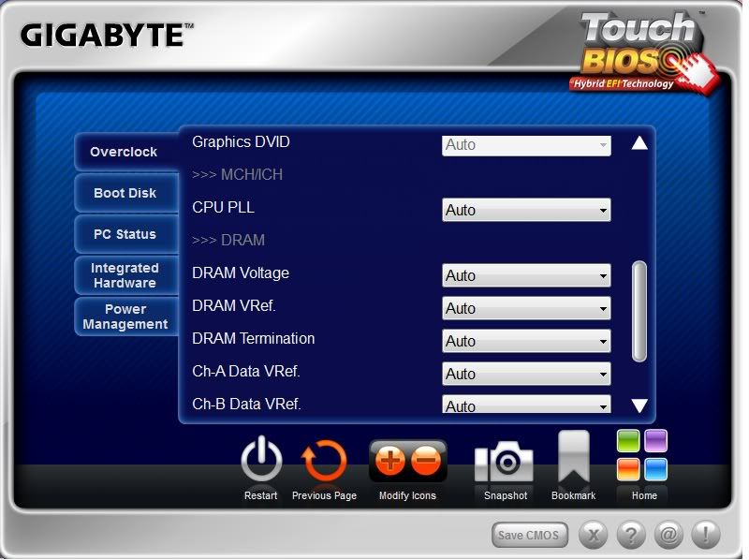The image size is (749, 560).
Task: Click the question mark help icon
Action: point(632,536)
